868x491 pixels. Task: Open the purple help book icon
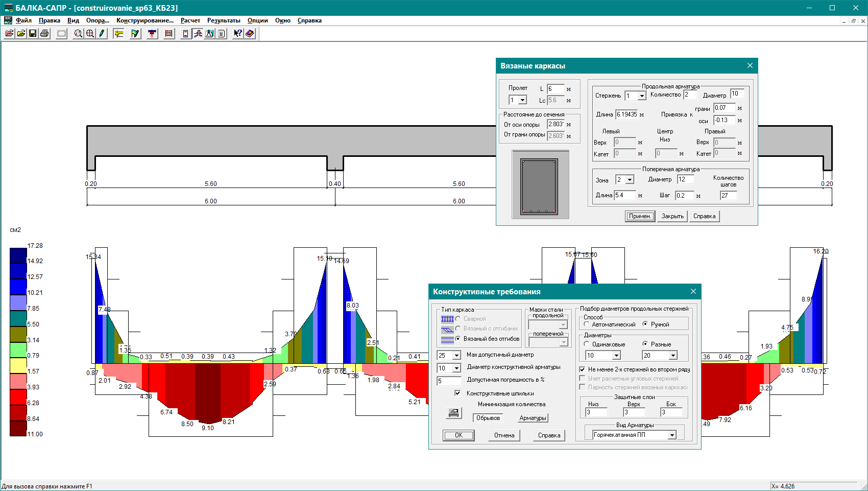[250, 34]
